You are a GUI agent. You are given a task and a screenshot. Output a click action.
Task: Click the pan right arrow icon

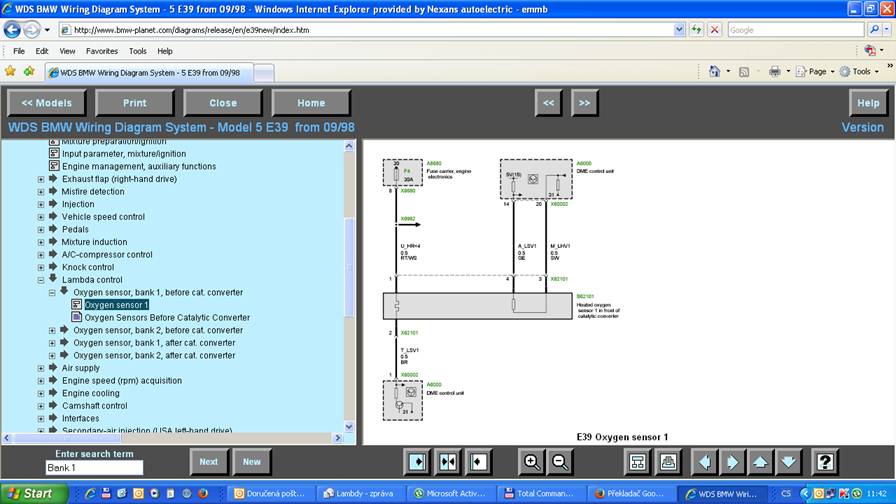pos(732,462)
